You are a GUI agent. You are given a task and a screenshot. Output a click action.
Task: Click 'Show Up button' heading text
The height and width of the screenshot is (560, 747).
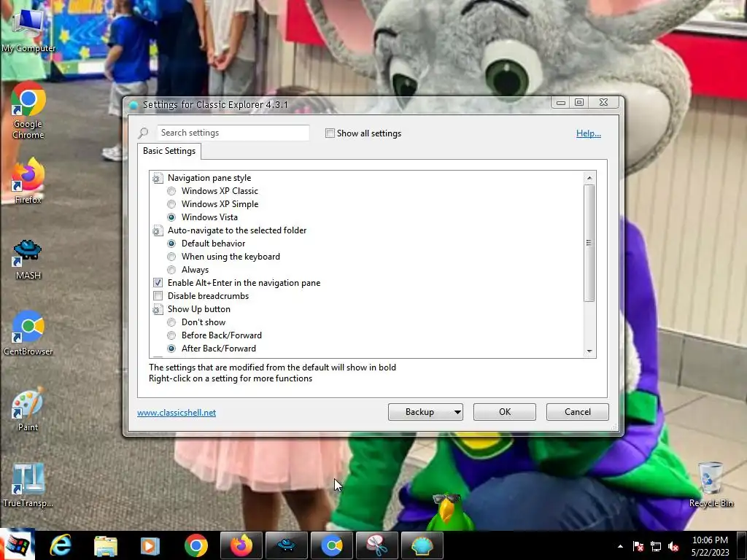pos(198,309)
